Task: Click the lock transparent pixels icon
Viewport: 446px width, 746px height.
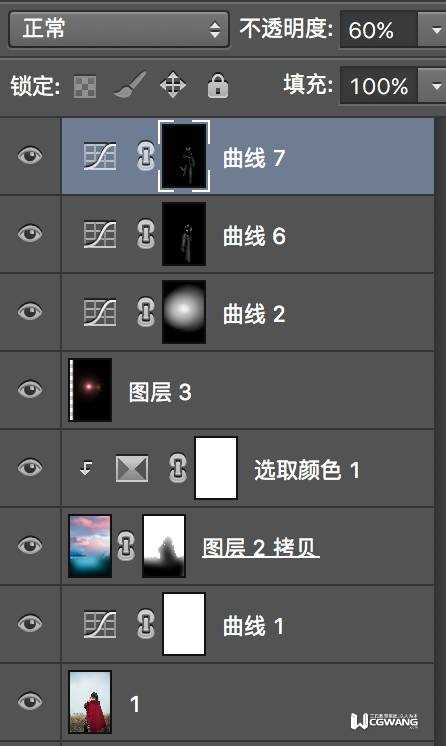Action: 85,87
